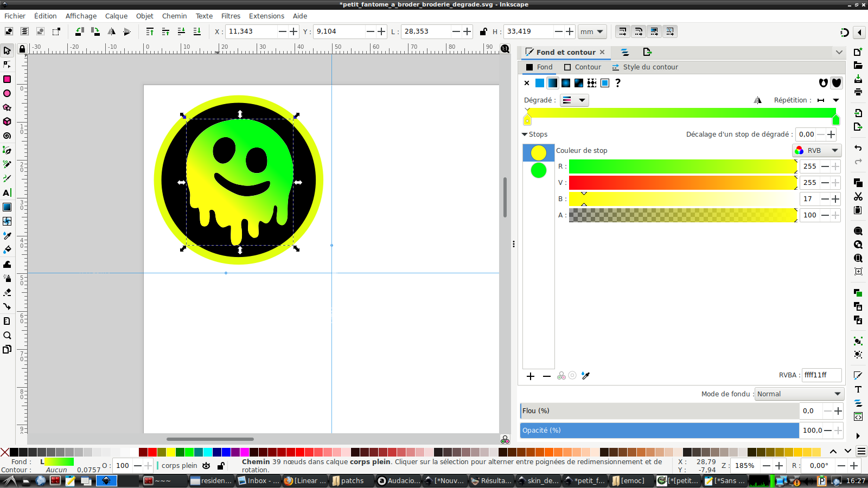
Task: Pick the Spiral tool
Action: (x=7, y=136)
